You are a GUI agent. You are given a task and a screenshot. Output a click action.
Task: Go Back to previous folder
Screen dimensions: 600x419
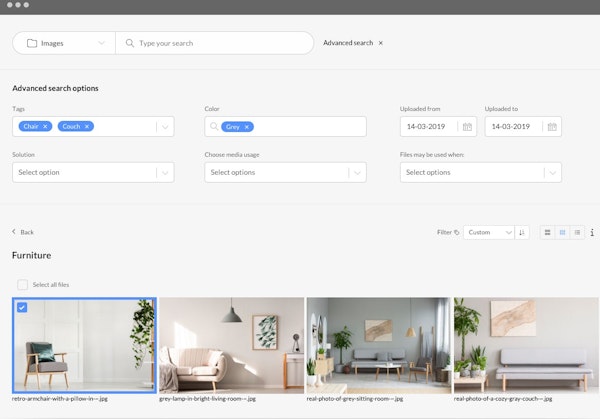tap(23, 232)
